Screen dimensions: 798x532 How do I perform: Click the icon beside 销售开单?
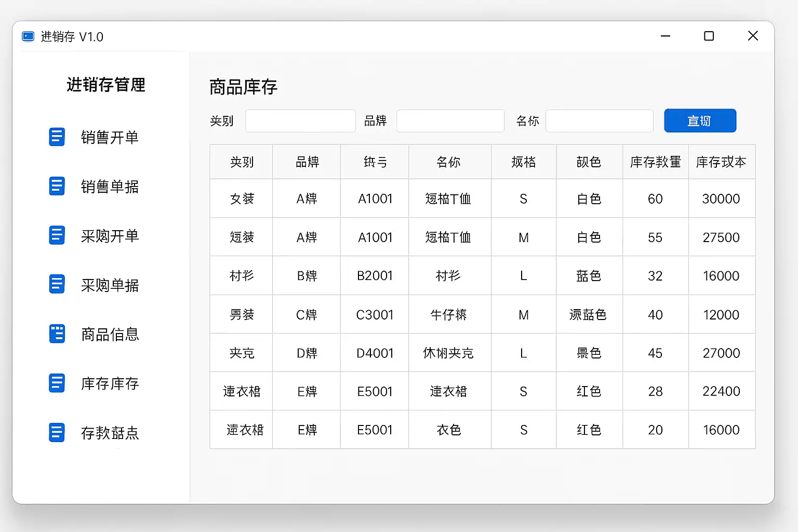click(x=57, y=137)
